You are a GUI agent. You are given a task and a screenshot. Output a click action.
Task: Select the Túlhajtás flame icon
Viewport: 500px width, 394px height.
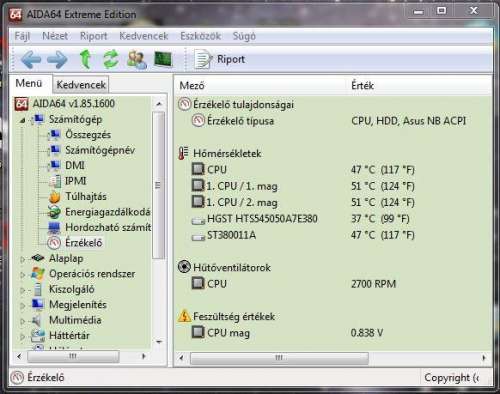pos(54,196)
